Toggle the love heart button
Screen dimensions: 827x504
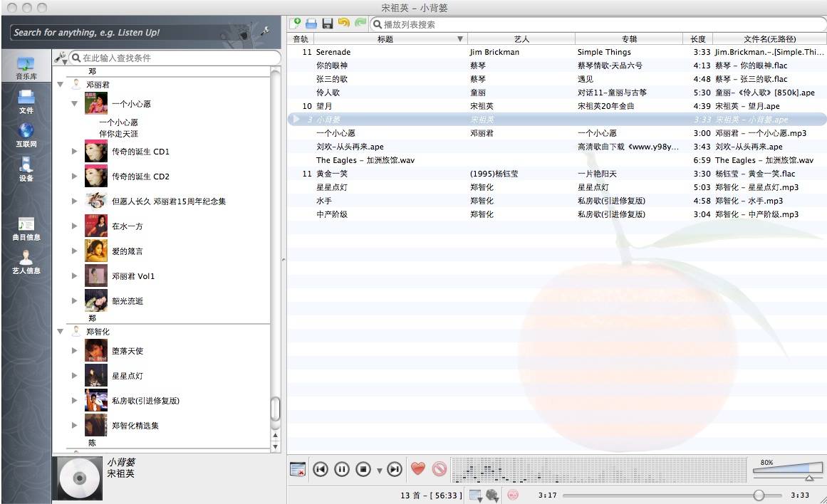tap(418, 469)
